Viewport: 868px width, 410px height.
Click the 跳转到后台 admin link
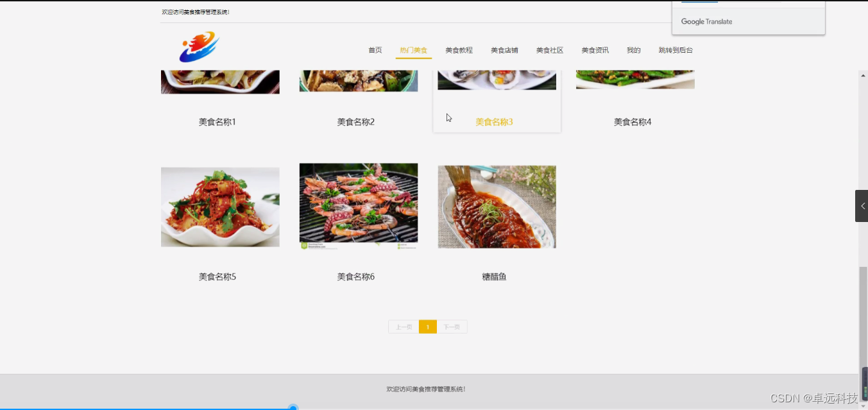tap(675, 49)
